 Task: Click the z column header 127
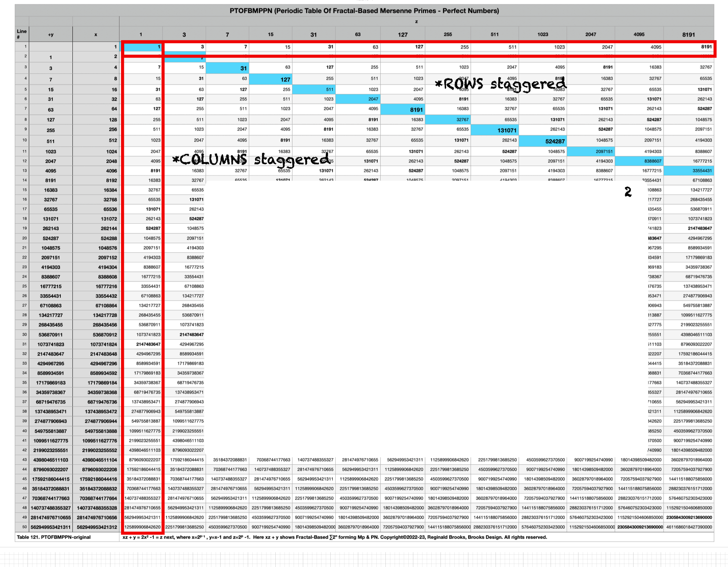(x=403, y=34)
